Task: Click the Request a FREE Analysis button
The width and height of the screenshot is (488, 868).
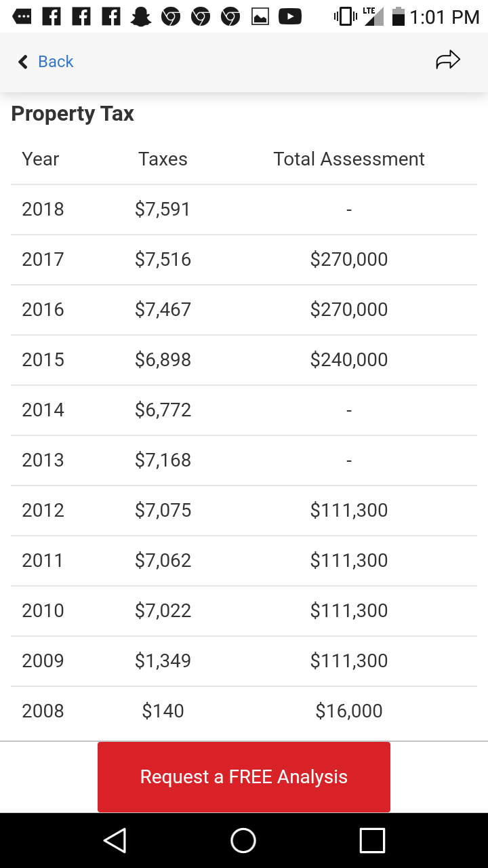Action: [x=244, y=776]
